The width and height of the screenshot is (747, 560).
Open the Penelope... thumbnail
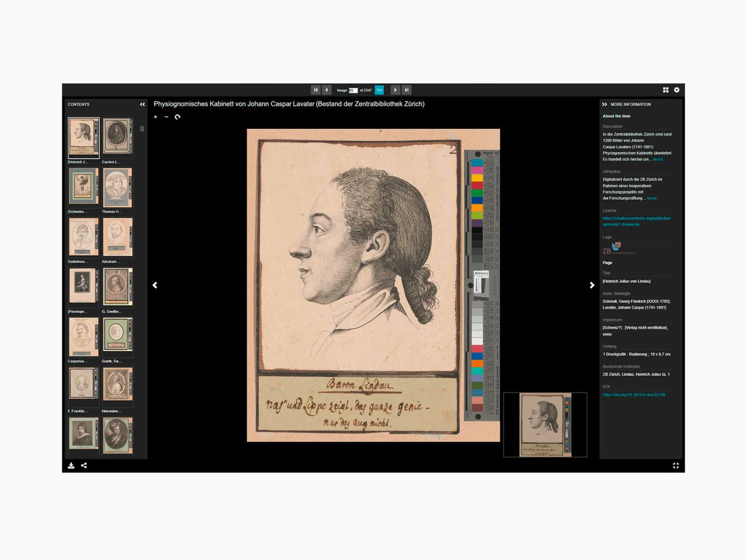tap(83, 286)
